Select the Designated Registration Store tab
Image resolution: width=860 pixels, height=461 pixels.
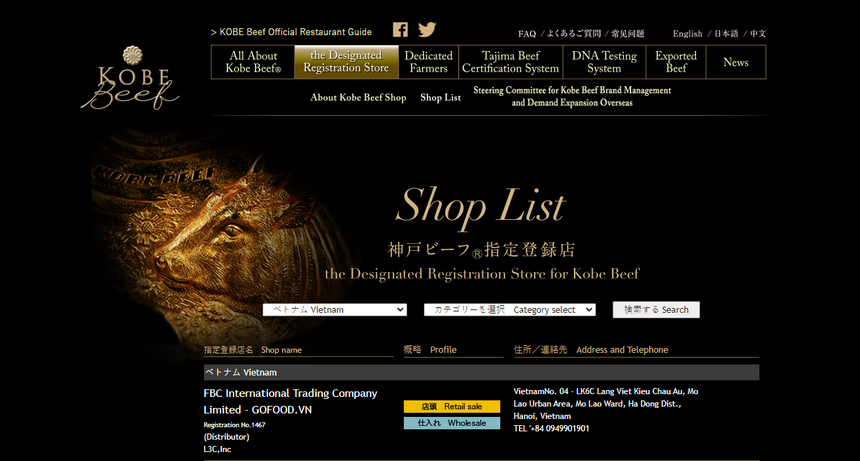pos(346,62)
